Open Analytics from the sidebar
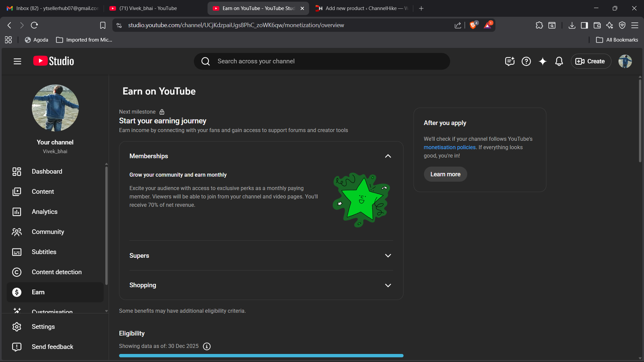 coord(44,212)
